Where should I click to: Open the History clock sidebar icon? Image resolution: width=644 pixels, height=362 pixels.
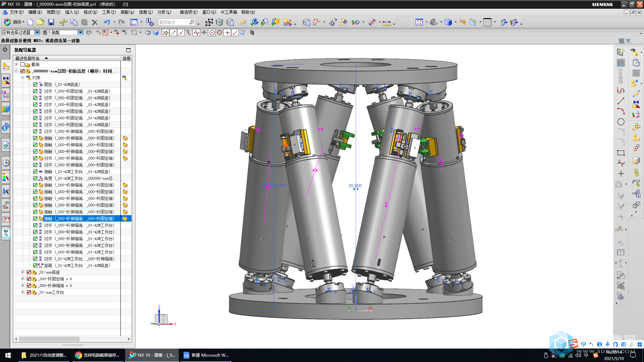[x=6, y=163]
